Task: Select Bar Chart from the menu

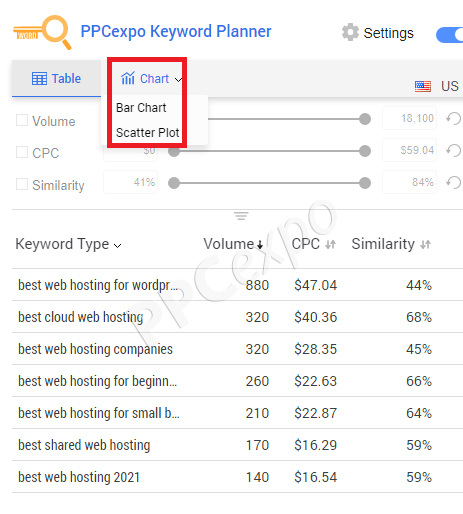Action: point(141,108)
